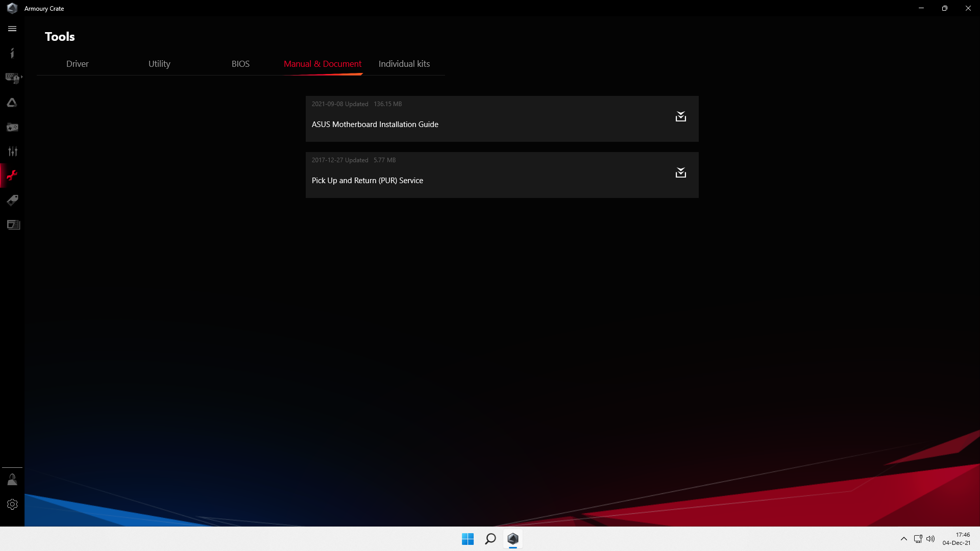Open the taskbar clock and date
The width and height of the screenshot is (980, 551).
pos(956,539)
